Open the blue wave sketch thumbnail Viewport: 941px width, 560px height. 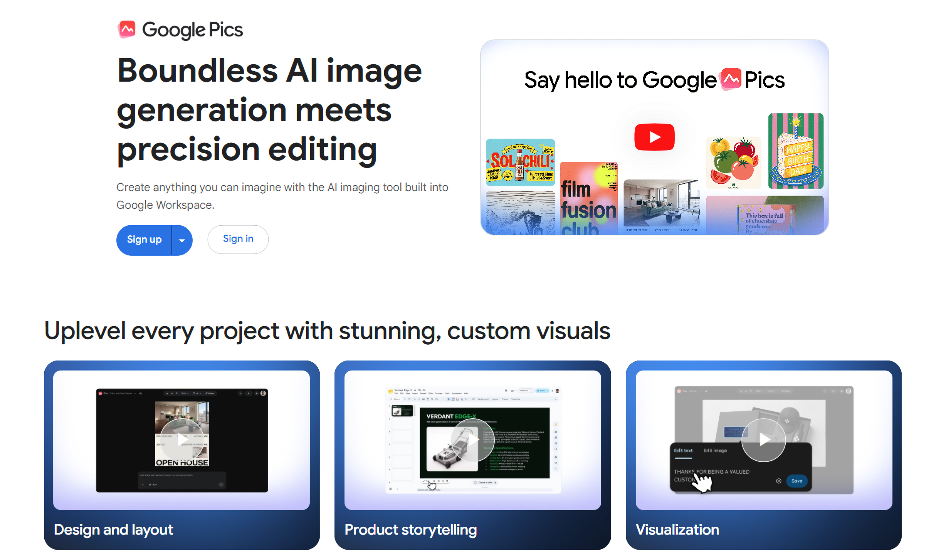pyautogui.click(x=520, y=213)
